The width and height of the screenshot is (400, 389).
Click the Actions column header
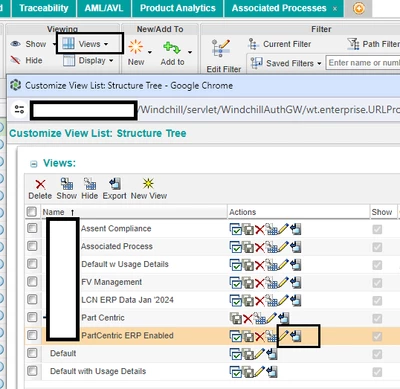click(242, 212)
